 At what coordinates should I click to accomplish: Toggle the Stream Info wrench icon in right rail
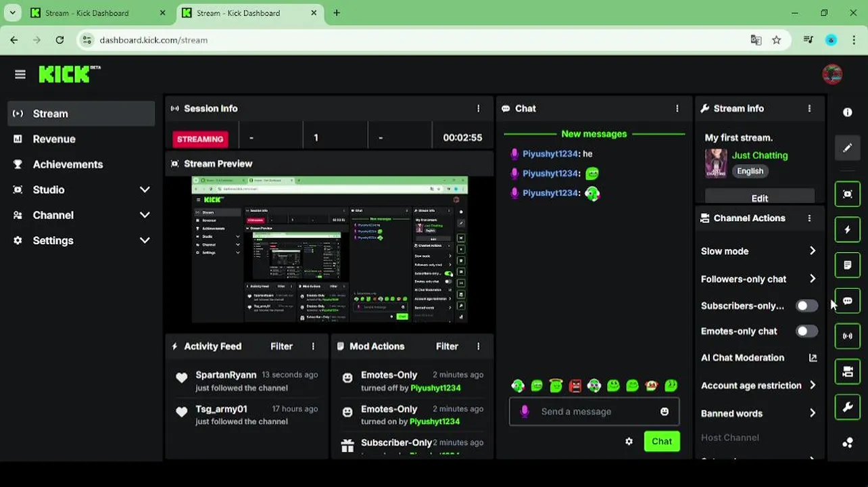coord(848,407)
